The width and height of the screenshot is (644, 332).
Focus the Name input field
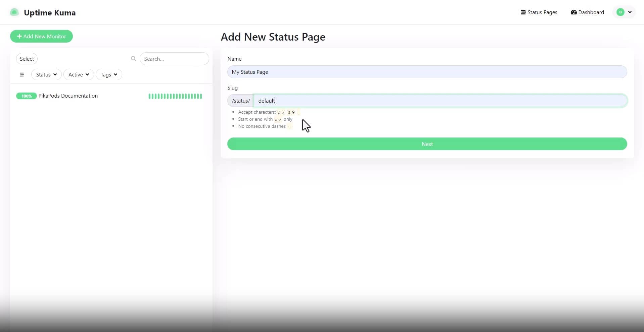(427, 72)
